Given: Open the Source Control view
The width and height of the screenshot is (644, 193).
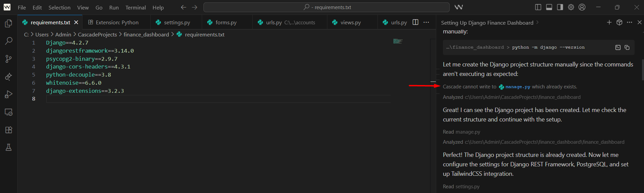Looking at the screenshot, I should [x=8, y=59].
